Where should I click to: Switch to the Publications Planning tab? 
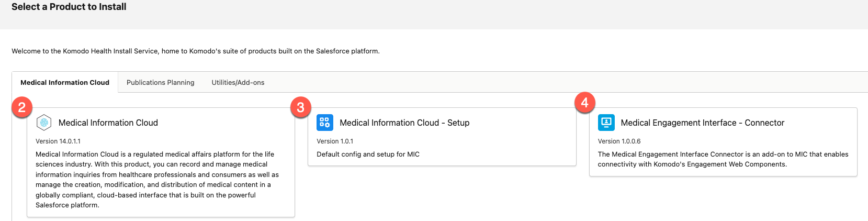[160, 83]
